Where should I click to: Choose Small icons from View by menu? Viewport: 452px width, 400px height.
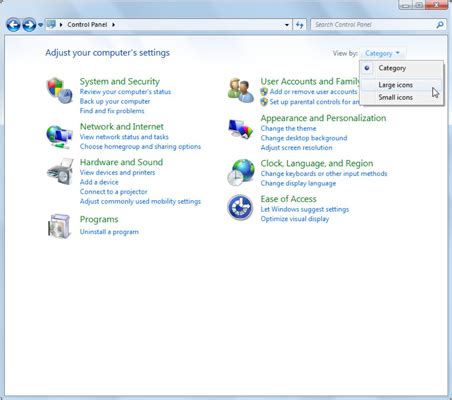tap(401, 97)
